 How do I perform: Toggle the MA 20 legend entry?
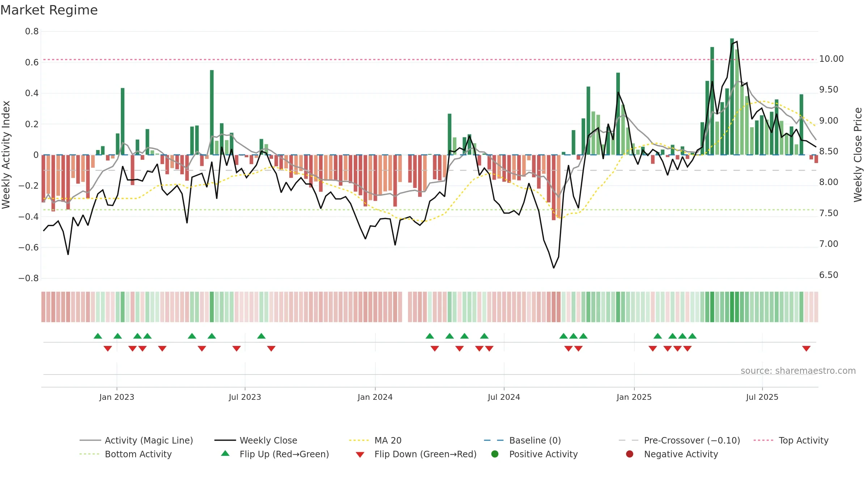coord(375,440)
